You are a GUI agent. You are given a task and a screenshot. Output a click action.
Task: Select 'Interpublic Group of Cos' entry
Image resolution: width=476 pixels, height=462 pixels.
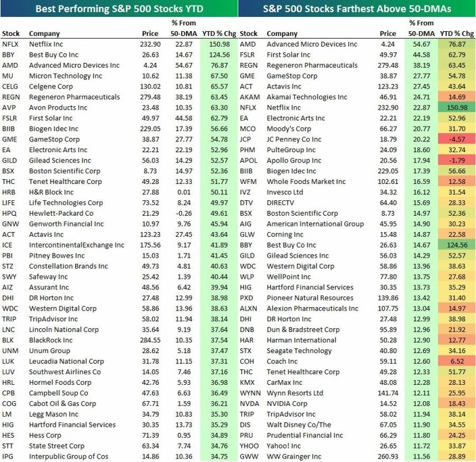68,456
